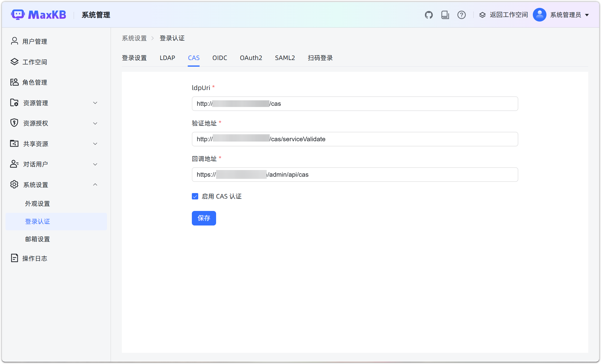Image resolution: width=601 pixels, height=364 pixels.
Task: Open the 系统管理员 account dropdown arrow
Action: (587, 15)
